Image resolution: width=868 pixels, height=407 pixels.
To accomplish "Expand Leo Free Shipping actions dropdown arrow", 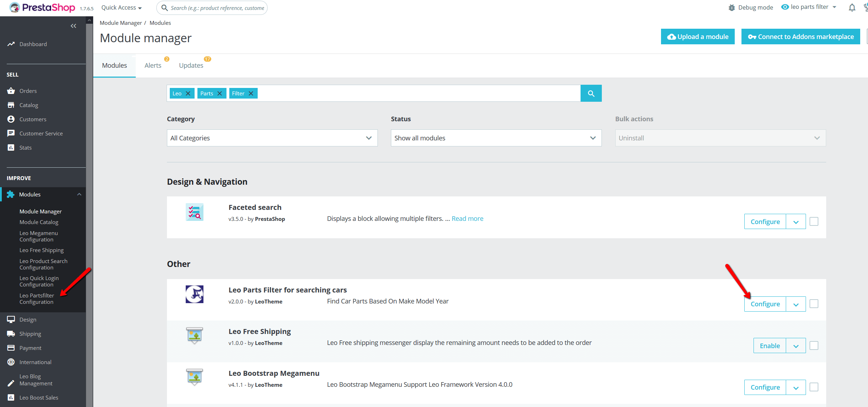I will (796, 346).
